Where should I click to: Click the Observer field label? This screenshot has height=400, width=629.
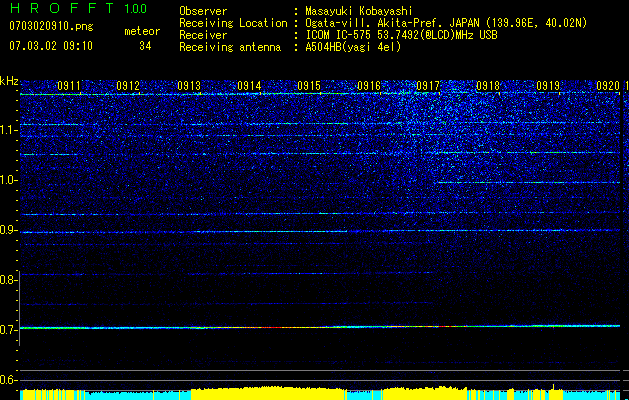(203, 11)
